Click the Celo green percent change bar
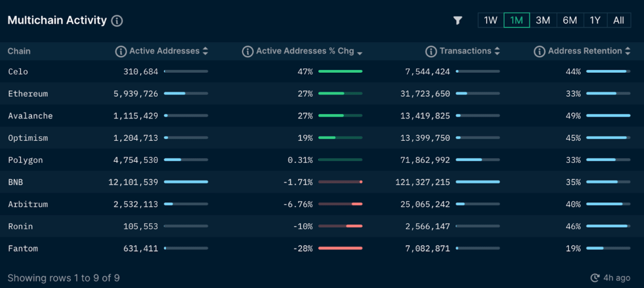Screen dimensions: 644x288 tap(340, 71)
